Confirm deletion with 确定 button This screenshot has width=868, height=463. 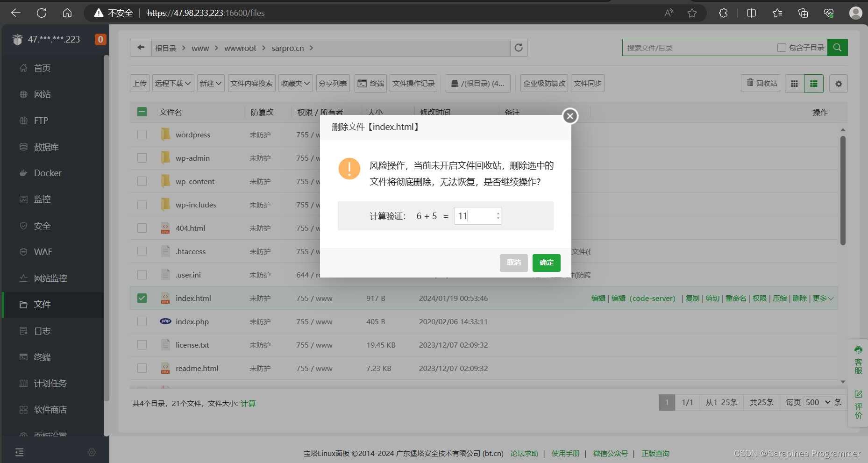click(x=546, y=263)
